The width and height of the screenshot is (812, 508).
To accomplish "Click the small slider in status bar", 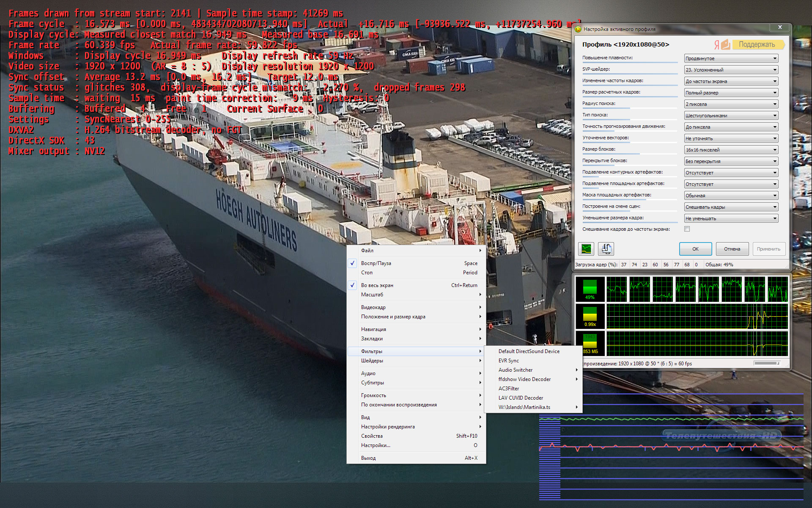I will [x=767, y=363].
